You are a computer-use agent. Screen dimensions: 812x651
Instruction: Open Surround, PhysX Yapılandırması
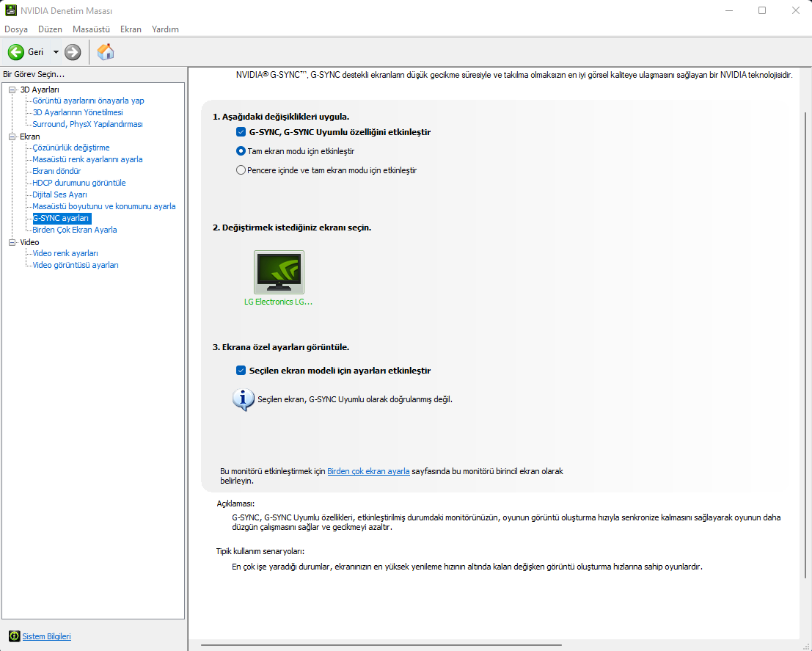click(x=87, y=124)
